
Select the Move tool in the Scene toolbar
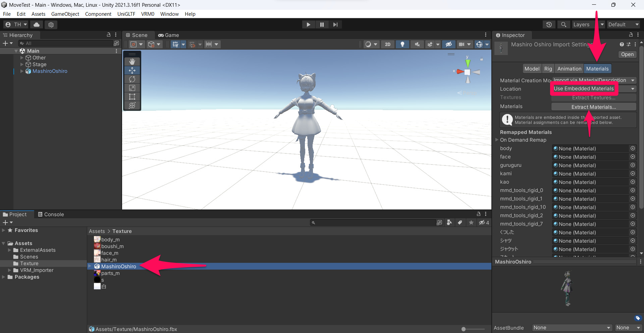pos(132,70)
